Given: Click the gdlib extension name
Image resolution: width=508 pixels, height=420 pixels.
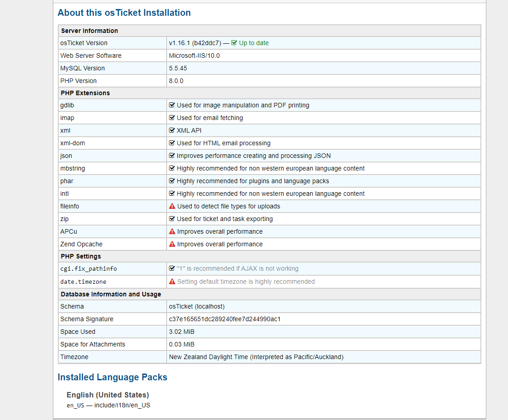Looking at the screenshot, I should click(x=67, y=105).
